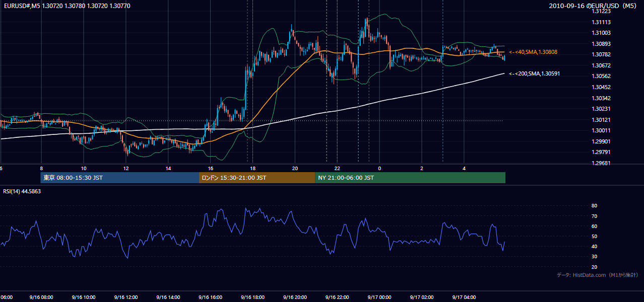Screen dimensions: 644x302
Task: Click the 9/16 20:00 time label
Action: (x=295, y=297)
